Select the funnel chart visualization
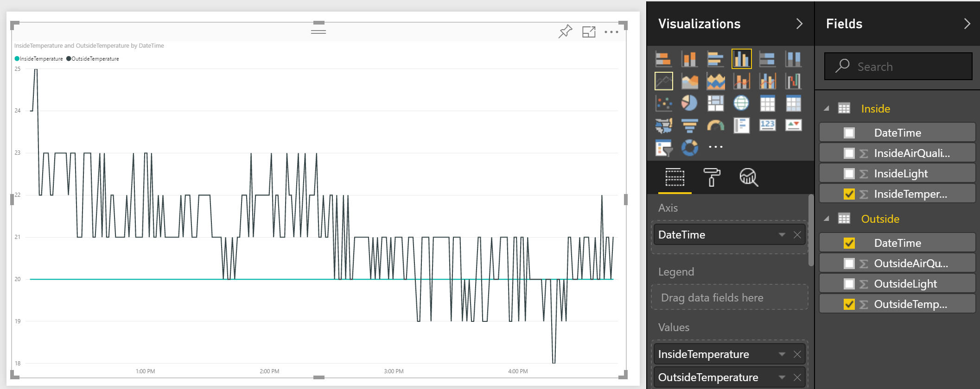This screenshot has width=980, height=389. click(689, 125)
